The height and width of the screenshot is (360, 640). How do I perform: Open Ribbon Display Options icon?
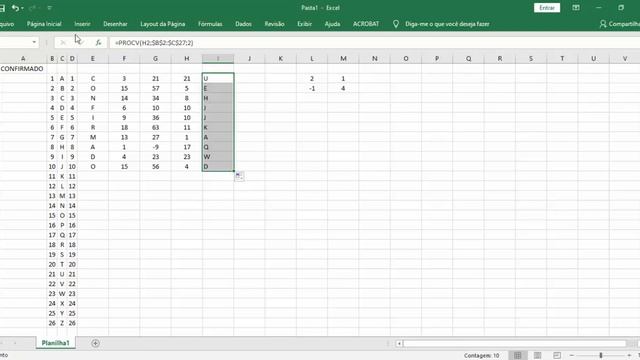[576, 8]
